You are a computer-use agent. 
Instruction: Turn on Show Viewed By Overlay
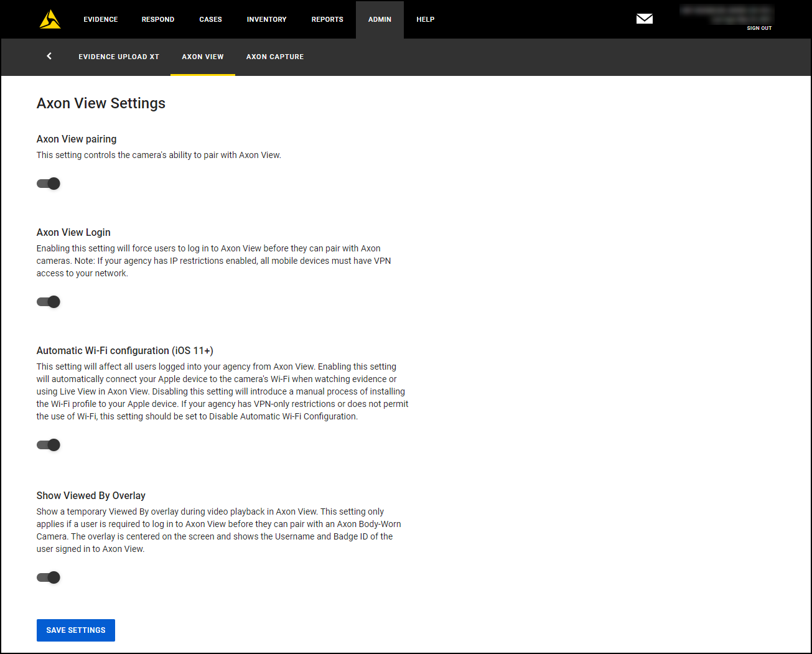(x=48, y=577)
